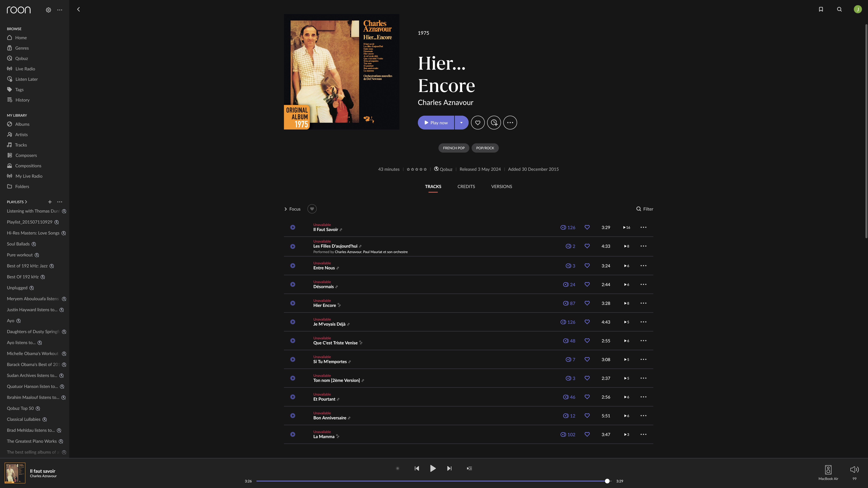
Task: Open the options menu for Bon Anniversaire
Action: 643,416
